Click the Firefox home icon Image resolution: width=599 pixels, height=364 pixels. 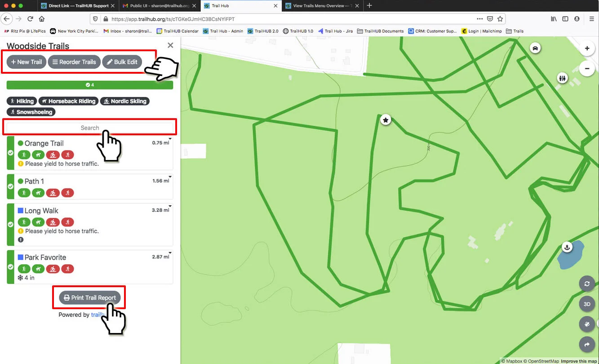click(x=42, y=19)
